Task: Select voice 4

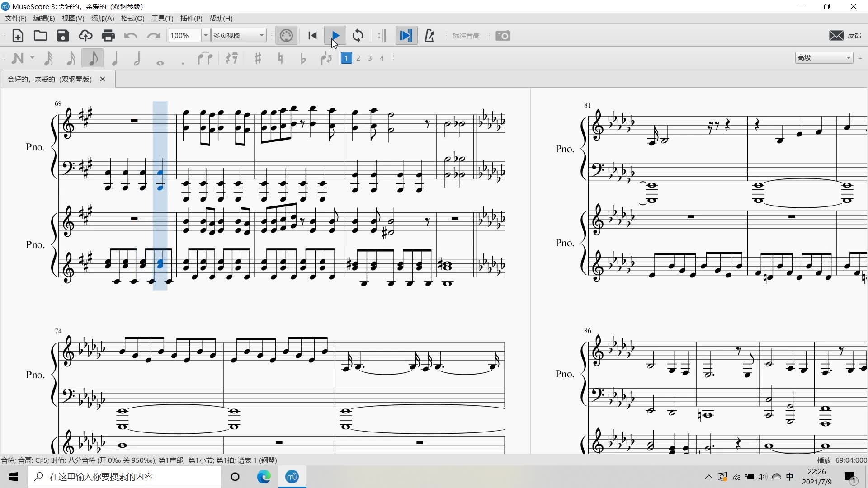Action: [382, 58]
